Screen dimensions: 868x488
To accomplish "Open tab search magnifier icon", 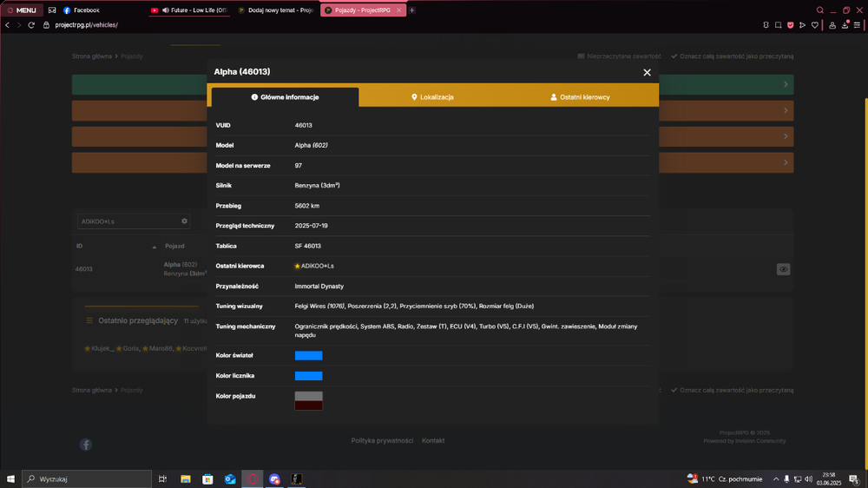I will click(820, 10).
